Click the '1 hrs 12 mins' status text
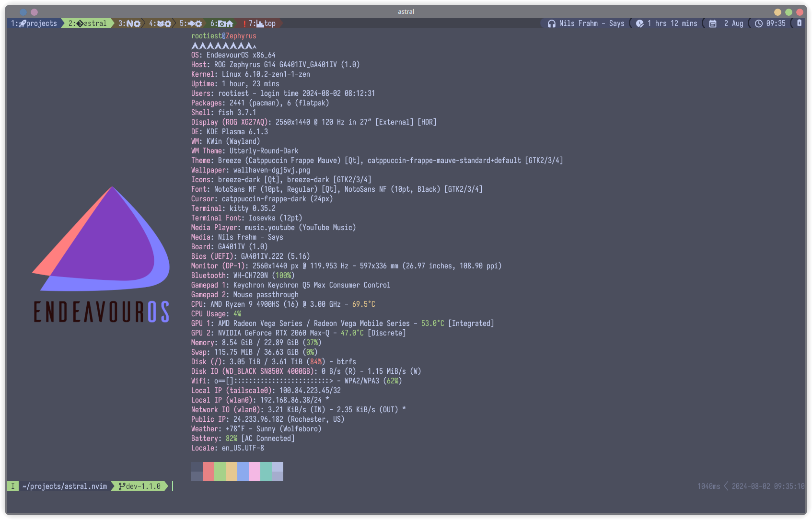This screenshot has height=520, width=812. 672,23
